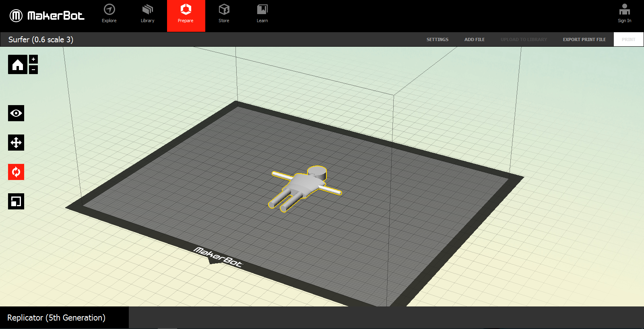Switch to the Prepare tab
The image size is (644, 329).
[186, 16]
